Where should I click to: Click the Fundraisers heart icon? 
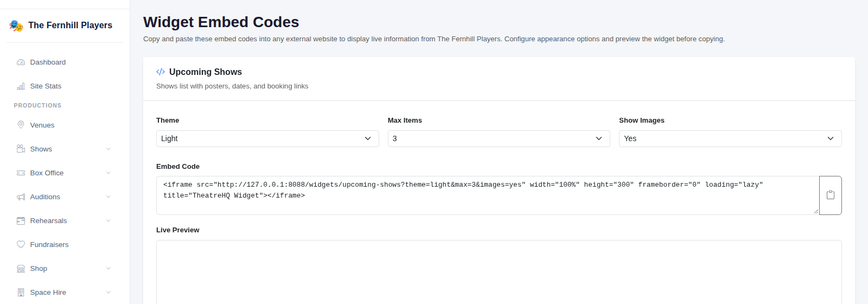(21, 244)
